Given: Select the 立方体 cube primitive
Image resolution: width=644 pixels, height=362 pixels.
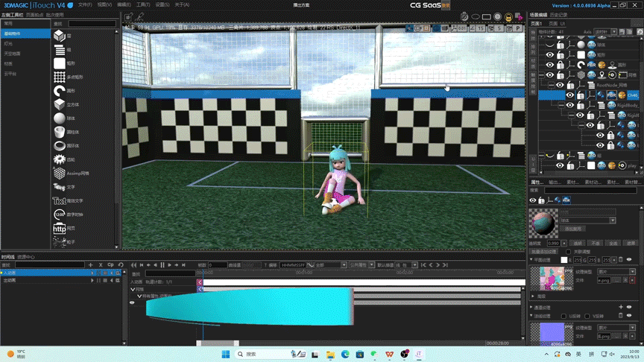Looking at the screenshot, I should pyautogui.click(x=60, y=104).
